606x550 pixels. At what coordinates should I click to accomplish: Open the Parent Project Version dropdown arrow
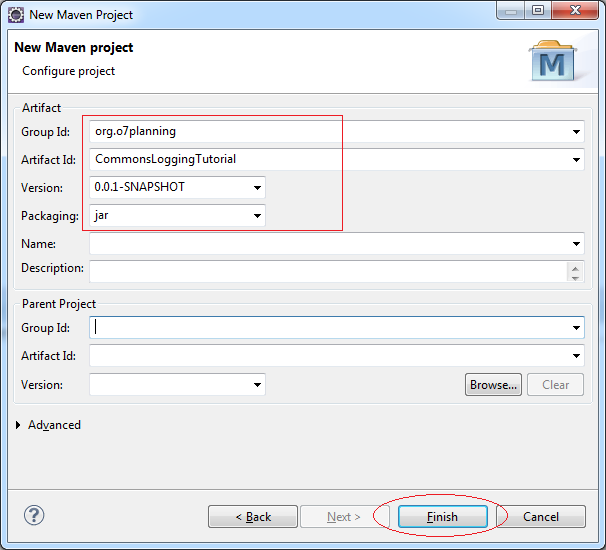[257, 385]
